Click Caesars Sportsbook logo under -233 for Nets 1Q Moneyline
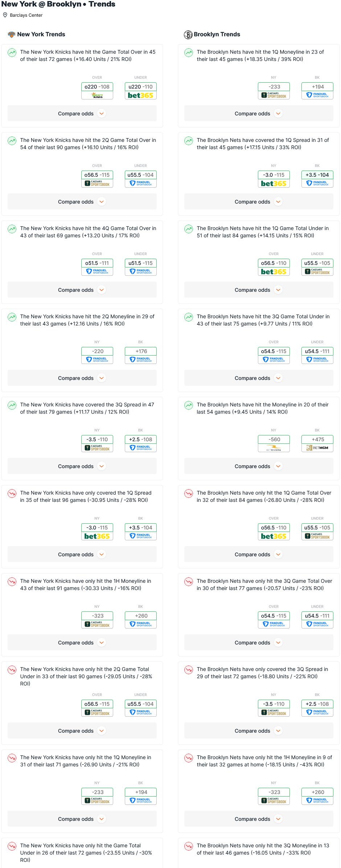The height and width of the screenshot is (868, 341). [x=274, y=95]
